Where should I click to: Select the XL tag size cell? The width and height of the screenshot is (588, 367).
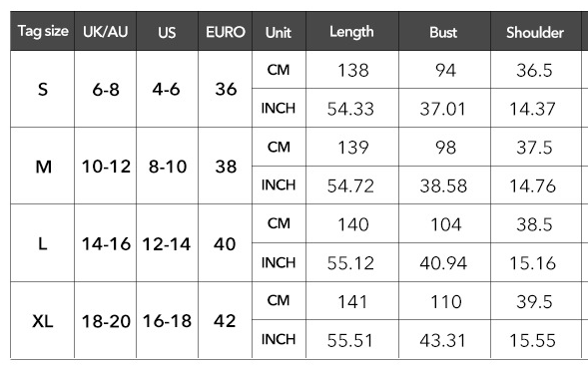coord(42,320)
